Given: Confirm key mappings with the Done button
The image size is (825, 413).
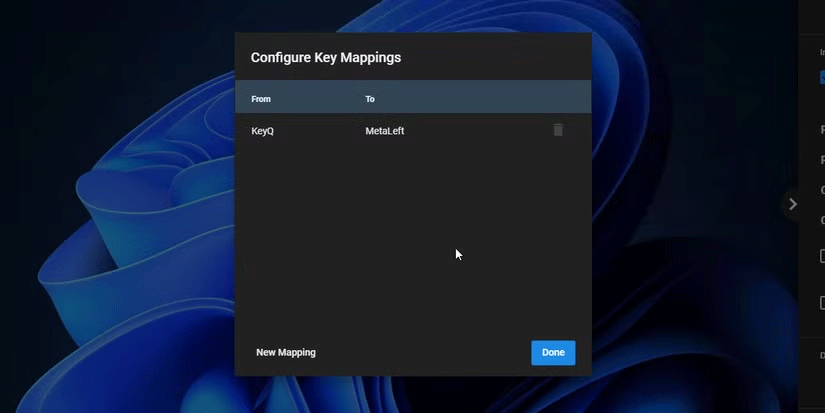Looking at the screenshot, I should click(x=553, y=352).
